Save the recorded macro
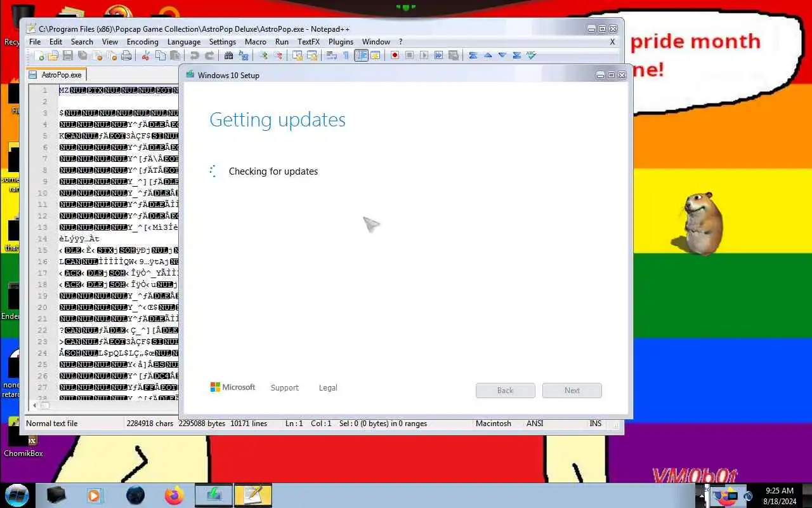Screen dimensions: 812x508 [453, 55]
